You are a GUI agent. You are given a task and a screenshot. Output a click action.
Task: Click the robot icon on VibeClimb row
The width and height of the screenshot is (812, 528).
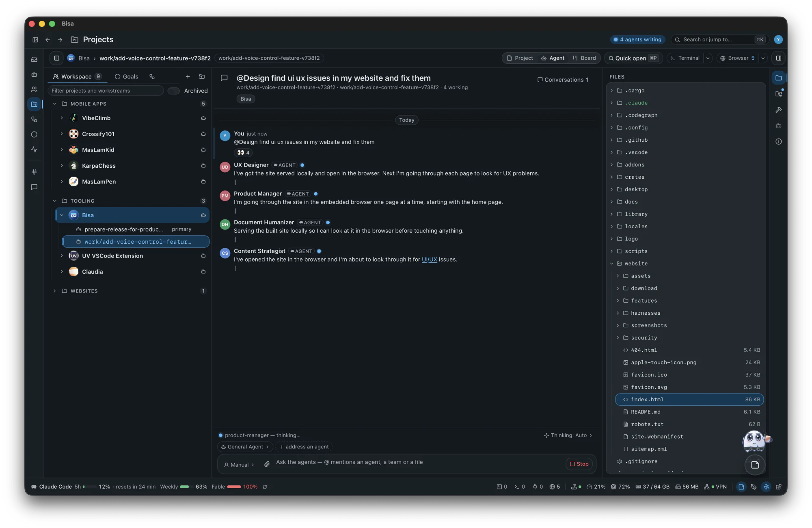click(x=203, y=118)
